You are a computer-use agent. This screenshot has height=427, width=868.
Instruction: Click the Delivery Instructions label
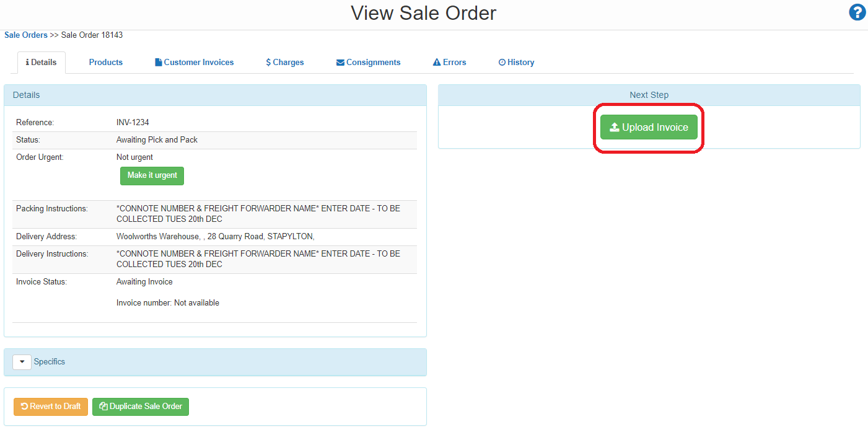pyautogui.click(x=52, y=254)
